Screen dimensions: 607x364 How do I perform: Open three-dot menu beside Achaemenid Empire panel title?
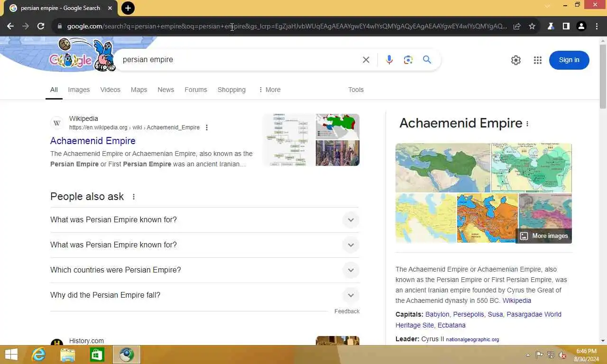[x=527, y=124]
